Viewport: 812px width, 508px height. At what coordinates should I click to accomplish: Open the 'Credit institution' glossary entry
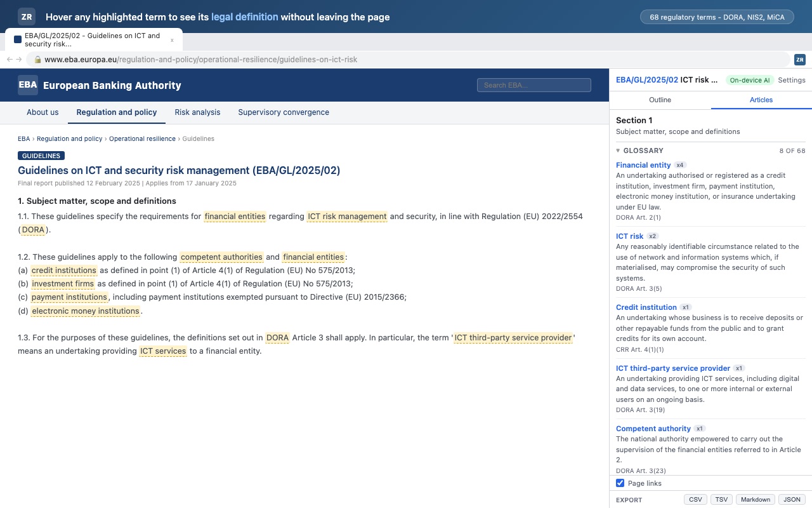(646, 307)
